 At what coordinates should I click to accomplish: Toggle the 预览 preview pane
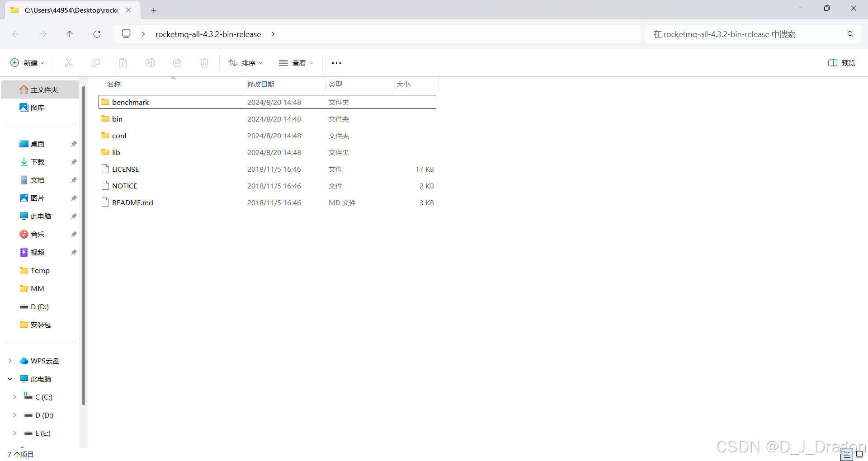coord(842,63)
